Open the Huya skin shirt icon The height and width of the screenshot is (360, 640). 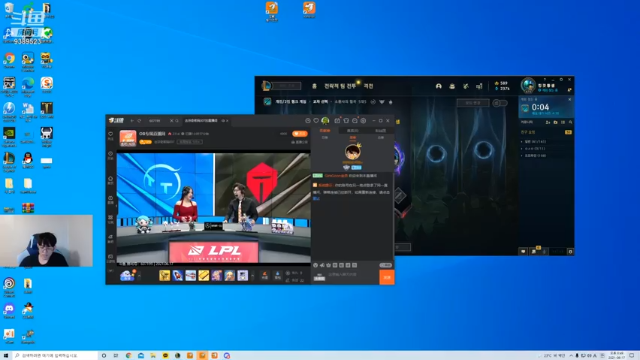(x=346, y=121)
